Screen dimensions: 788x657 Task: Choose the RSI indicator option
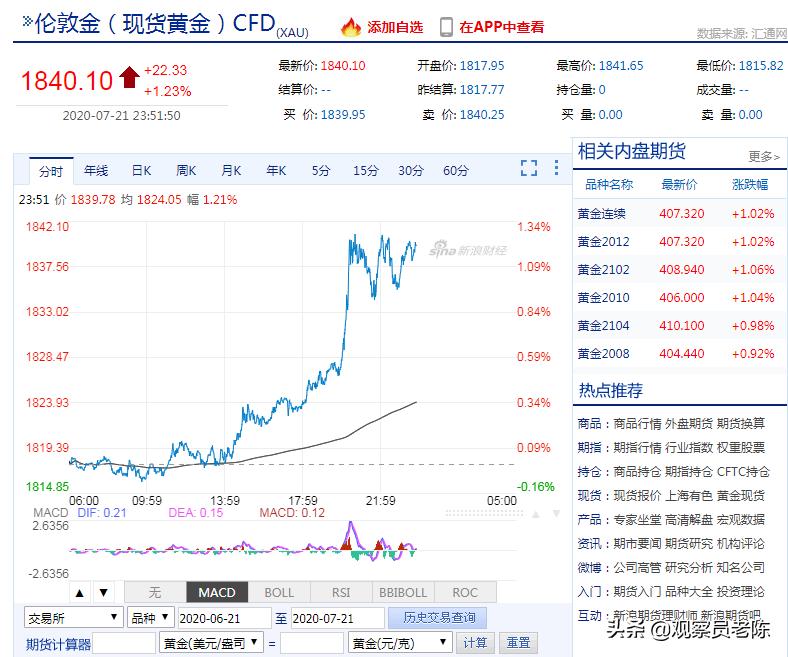(x=341, y=592)
